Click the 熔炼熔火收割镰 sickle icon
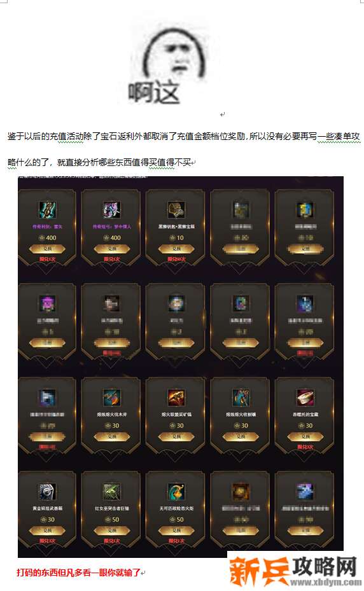The image size is (364, 591). [241, 397]
